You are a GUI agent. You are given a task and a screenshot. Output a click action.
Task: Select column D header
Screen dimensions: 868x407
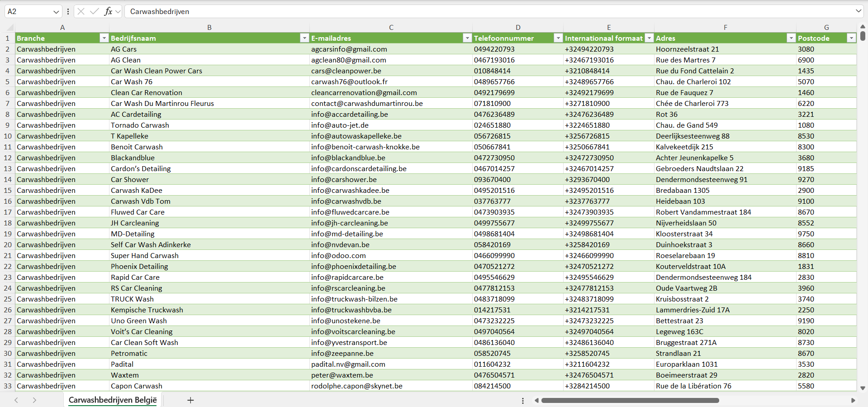(x=518, y=27)
